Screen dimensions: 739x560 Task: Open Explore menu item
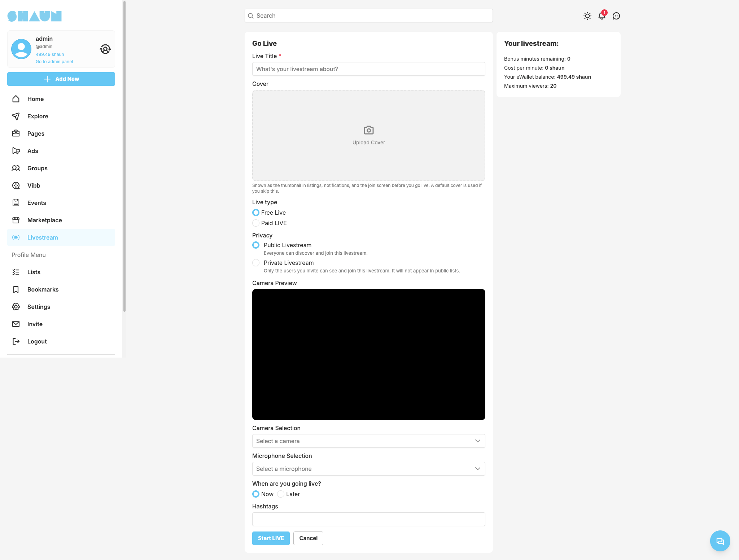click(x=61, y=116)
